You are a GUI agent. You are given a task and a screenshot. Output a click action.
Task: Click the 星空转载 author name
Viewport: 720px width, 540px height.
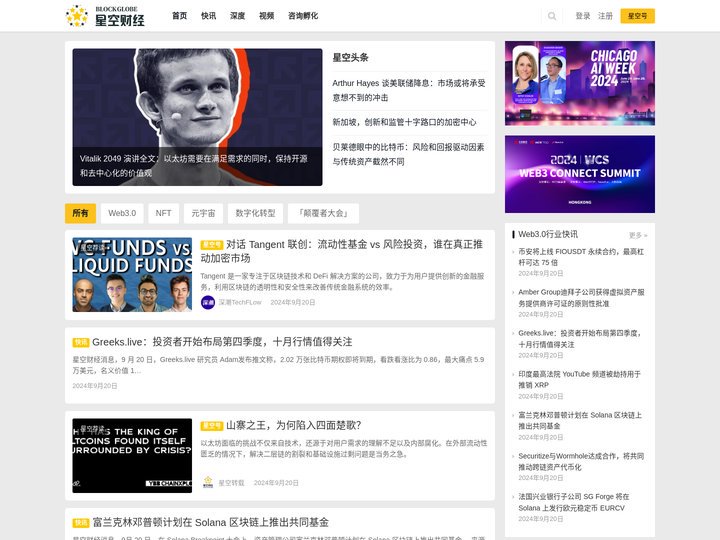tap(231, 483)
